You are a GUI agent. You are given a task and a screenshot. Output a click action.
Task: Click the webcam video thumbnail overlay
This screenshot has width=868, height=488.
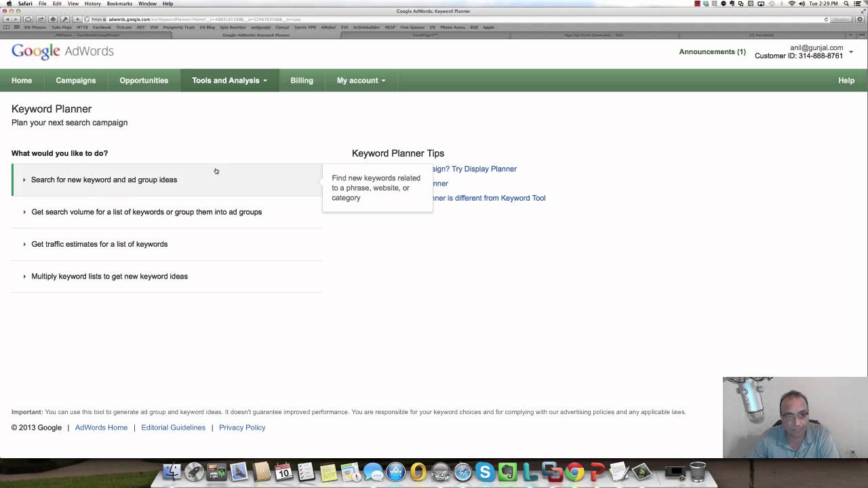(795, 418)
